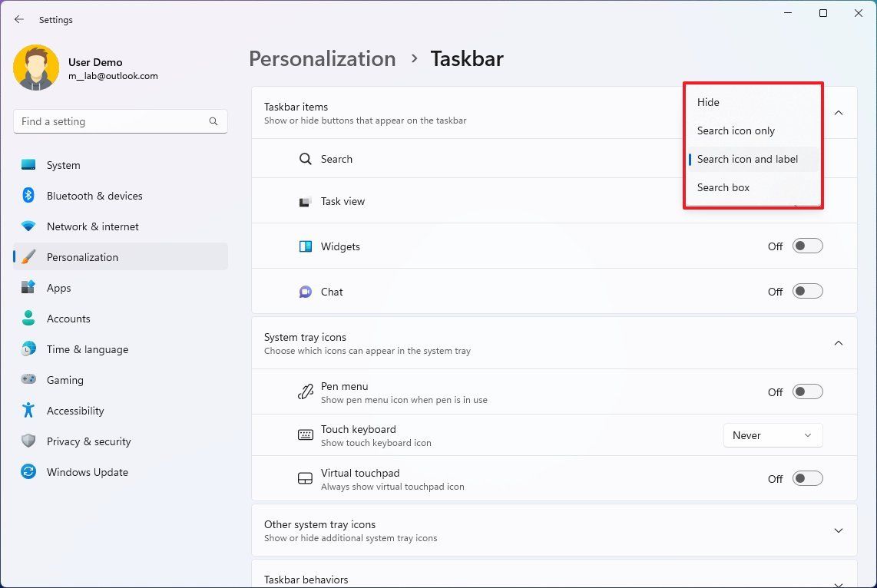Open the Touch keyboard Never dropdown
The width and height of the screenshot is (877, 588).
coord(773,435)
